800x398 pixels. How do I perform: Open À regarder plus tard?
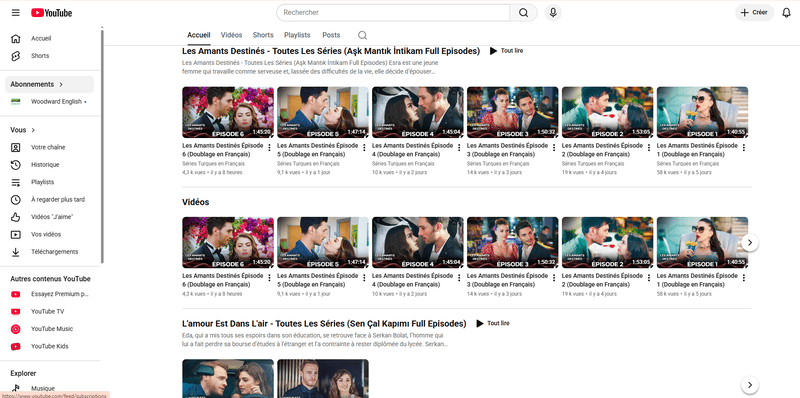pyautogui.click(x=49, y=200)
